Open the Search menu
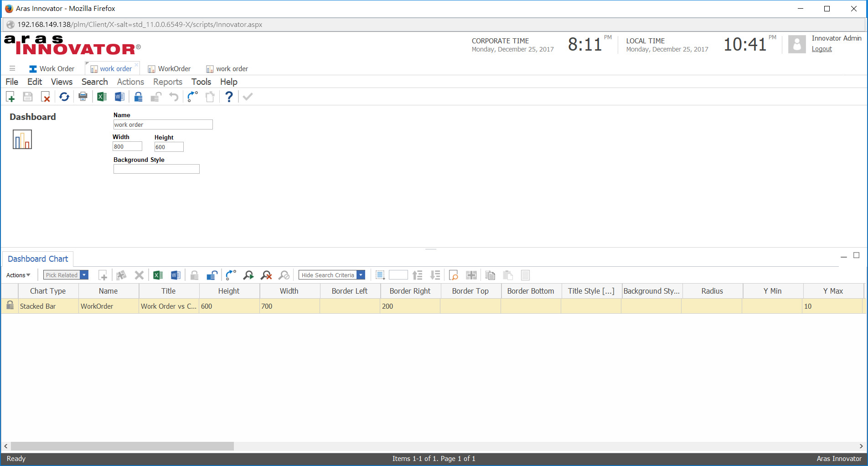This screenshot has width=868, height=466. (94, 82)
